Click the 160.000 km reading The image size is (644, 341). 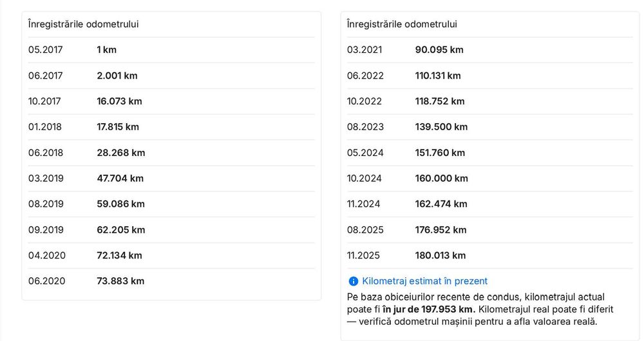pyautogui.click(x=442, y=178)
